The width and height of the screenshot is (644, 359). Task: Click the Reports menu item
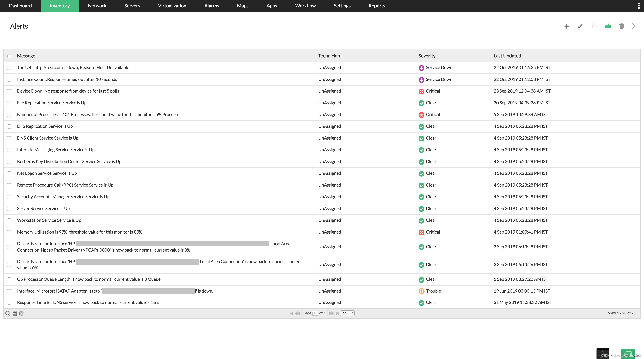[x=376, y=6]
